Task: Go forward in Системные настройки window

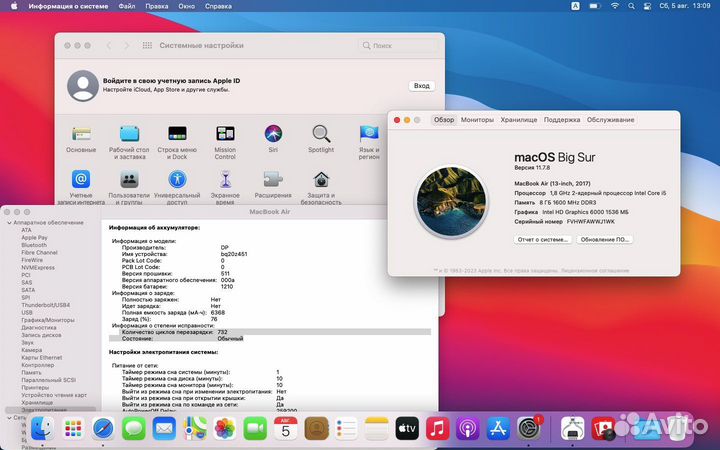Action: coord(126,45)
